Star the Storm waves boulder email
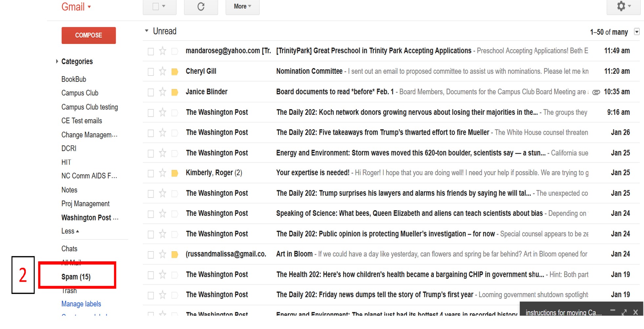 pyautogui.click(x=163, y=153)
